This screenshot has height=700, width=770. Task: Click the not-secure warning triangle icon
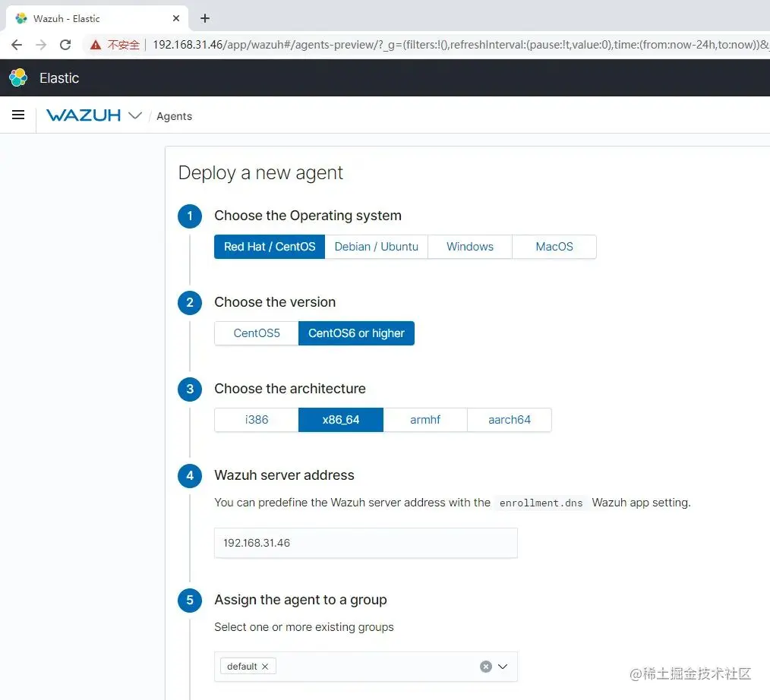(x=95, y=45)
